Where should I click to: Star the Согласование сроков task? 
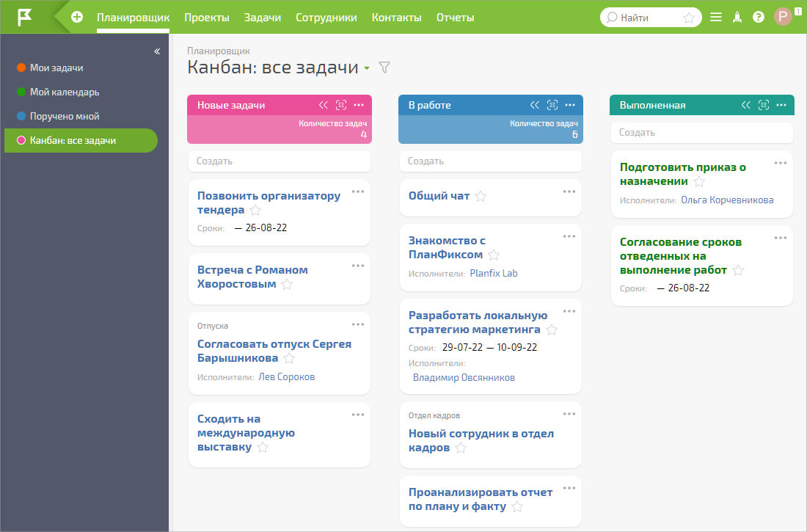point(738,270)
